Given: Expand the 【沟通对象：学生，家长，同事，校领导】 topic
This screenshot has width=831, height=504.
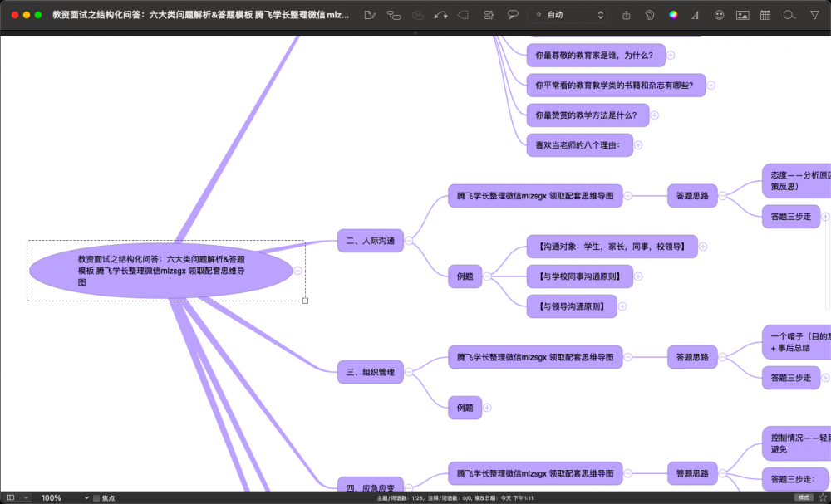Looking at the screenshot, I should point(703,246).
